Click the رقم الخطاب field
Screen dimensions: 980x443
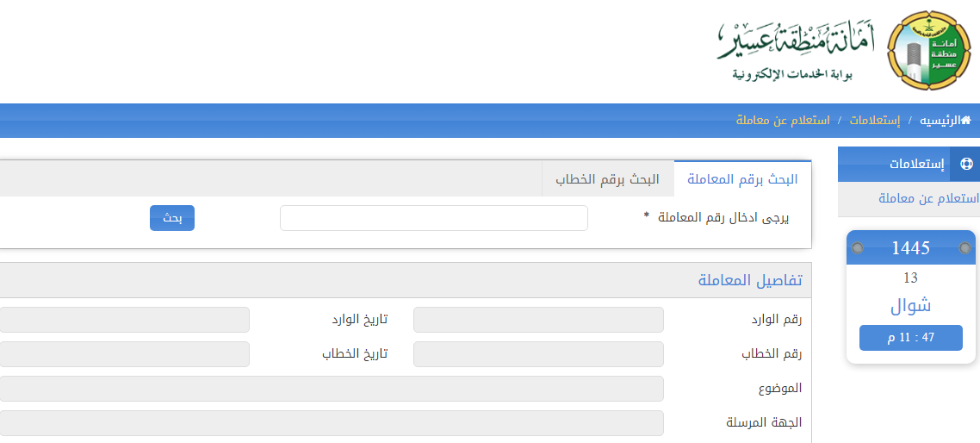538,354
